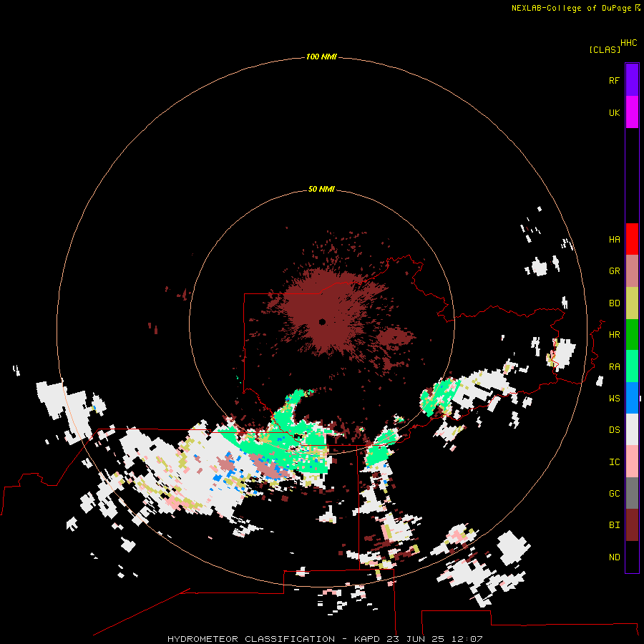
Task: Click the WS legend label
Action: coord(615,399)
